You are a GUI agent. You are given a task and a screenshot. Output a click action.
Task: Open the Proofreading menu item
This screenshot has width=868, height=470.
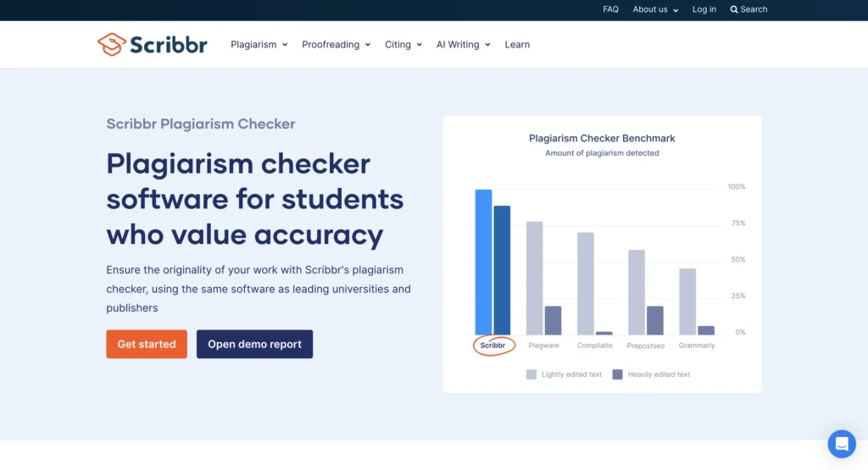[331, 44]
